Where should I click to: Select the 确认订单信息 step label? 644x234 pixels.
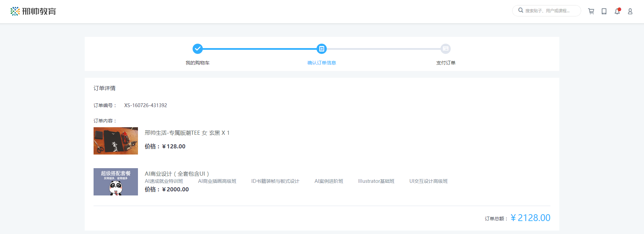coord(321,63)
